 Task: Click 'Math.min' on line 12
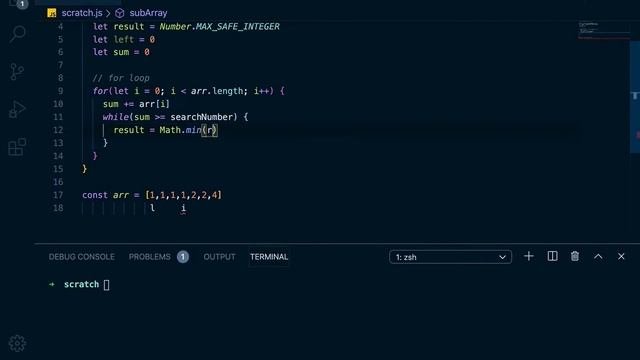pos(180,130)
